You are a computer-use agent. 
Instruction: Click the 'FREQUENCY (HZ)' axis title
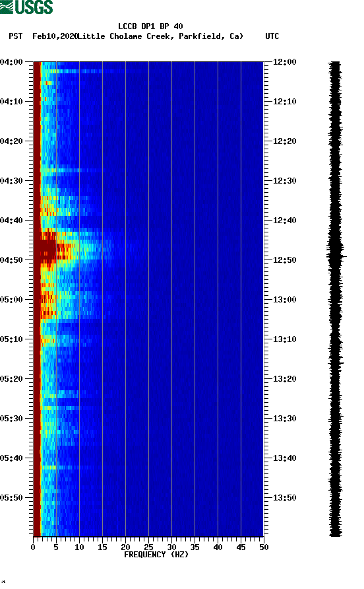156,555
